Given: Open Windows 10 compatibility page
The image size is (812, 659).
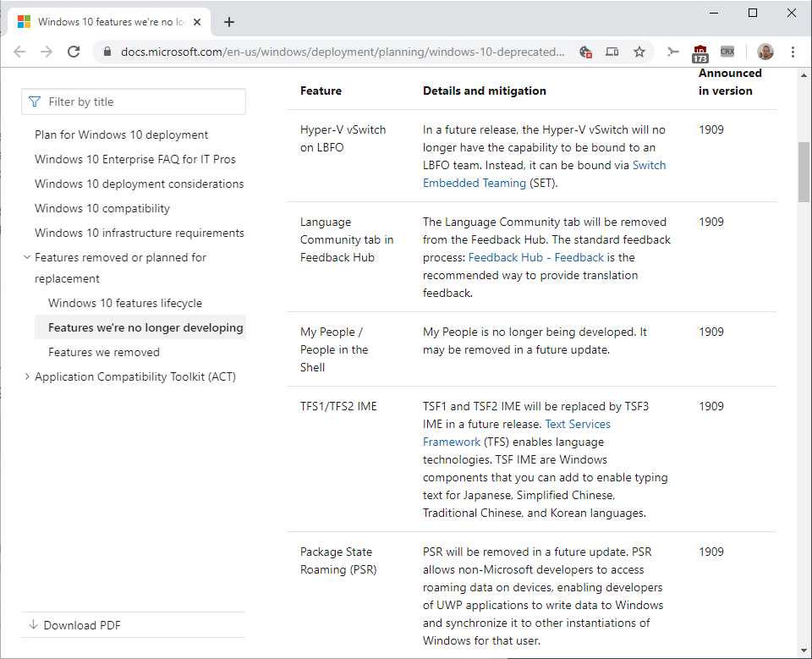Looking at the screenshot, I should [102, 208].
